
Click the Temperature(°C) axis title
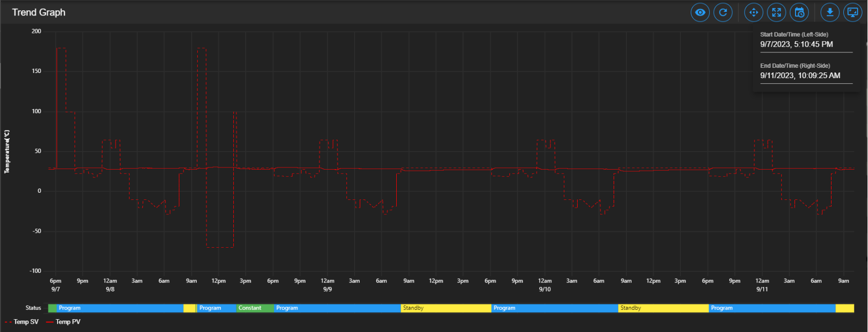[7, 152]
